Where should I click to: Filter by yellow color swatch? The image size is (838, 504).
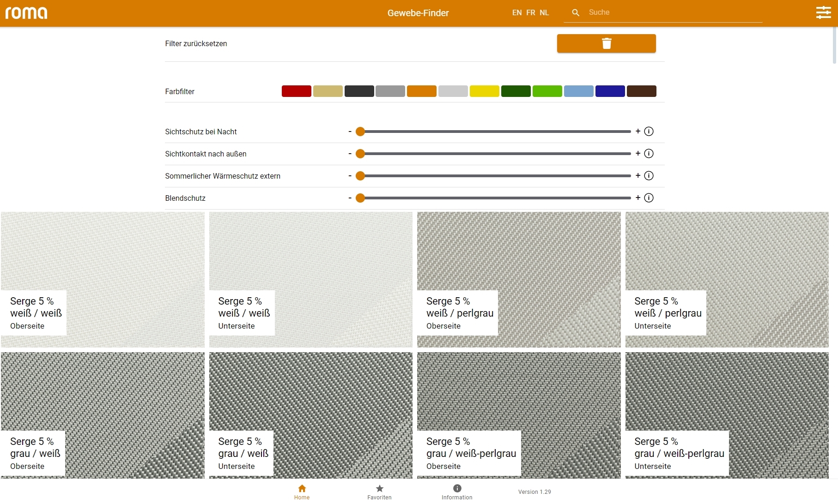[x=485, y=91]
